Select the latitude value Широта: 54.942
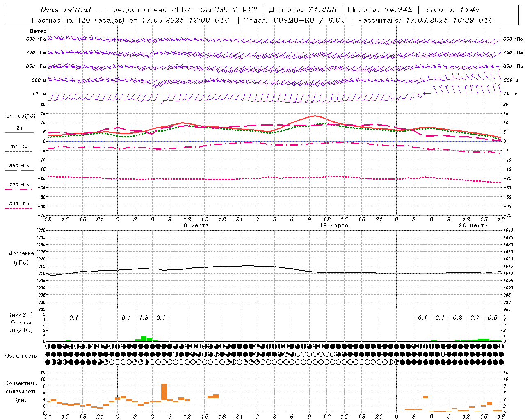Image resolution: width=525 pixels, height=420 pixels. tap(380, 10)
